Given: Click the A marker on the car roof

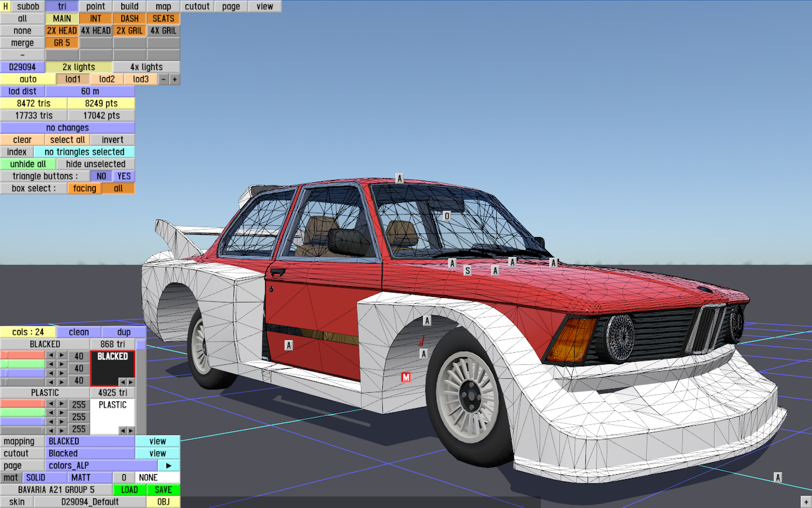Looking at the screenshot, I should [399, 178].
